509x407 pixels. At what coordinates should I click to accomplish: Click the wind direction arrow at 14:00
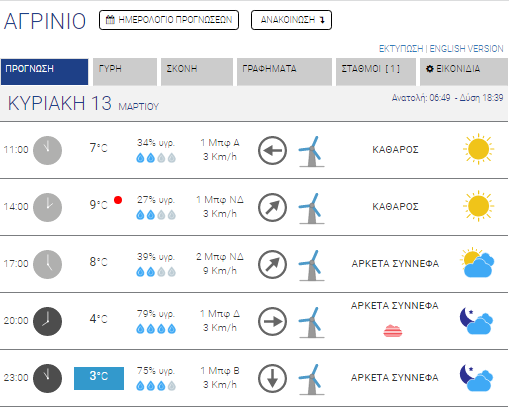272,207
